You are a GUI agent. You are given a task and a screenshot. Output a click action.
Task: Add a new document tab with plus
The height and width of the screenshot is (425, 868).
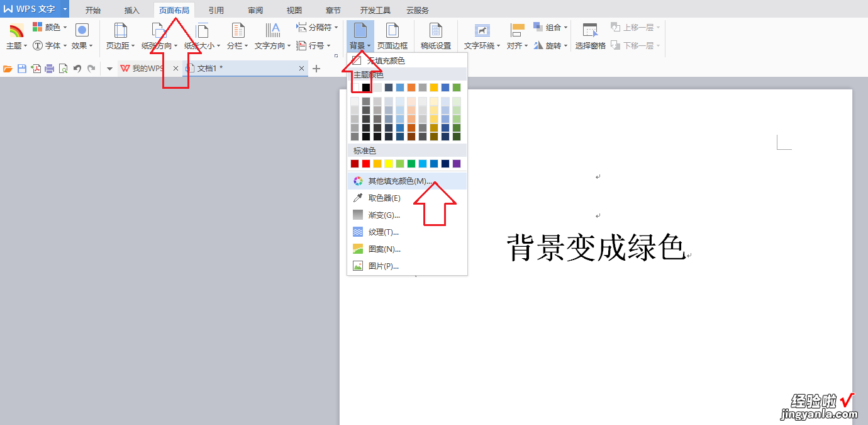pos(316,69)
